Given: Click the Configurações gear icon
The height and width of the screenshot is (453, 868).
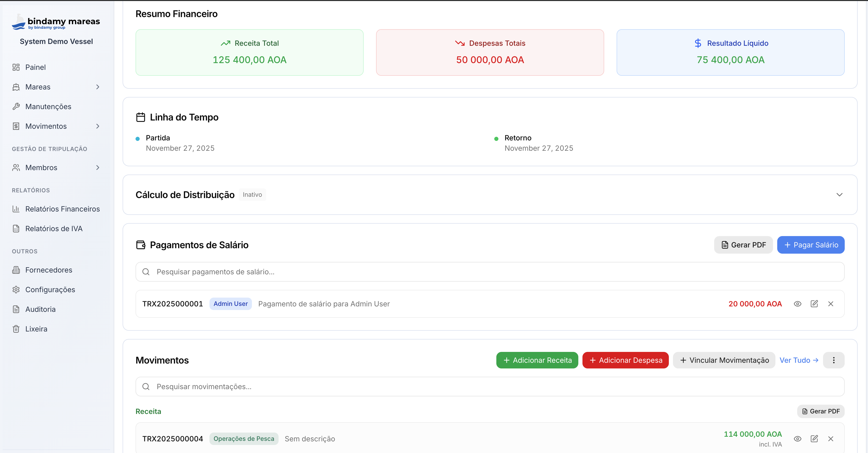Looking at the screenshot, I should pyautogui.click(x=17, y=289).
